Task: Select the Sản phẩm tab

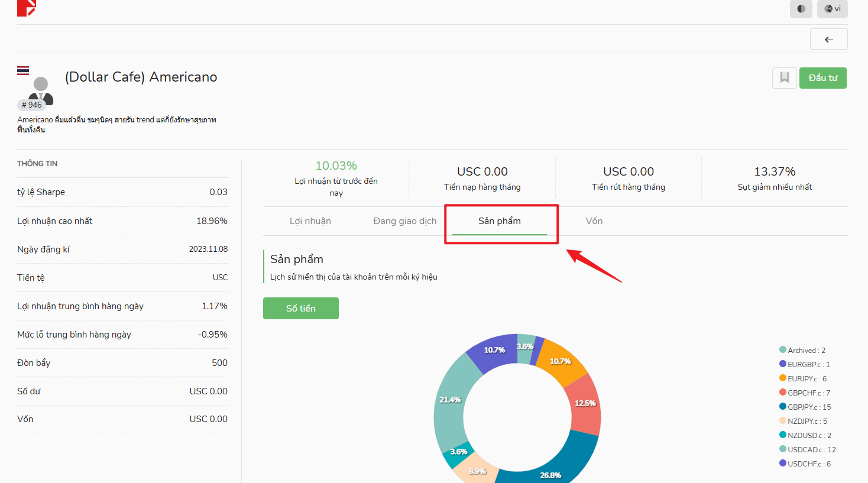Action: 500,221
